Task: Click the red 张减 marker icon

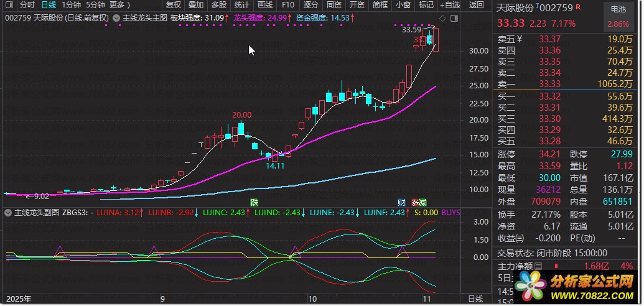Action: [419, 202]
